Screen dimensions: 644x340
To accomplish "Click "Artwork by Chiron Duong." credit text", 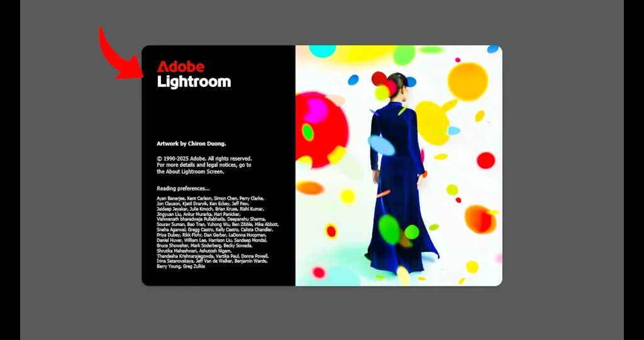I will point(191,144).
